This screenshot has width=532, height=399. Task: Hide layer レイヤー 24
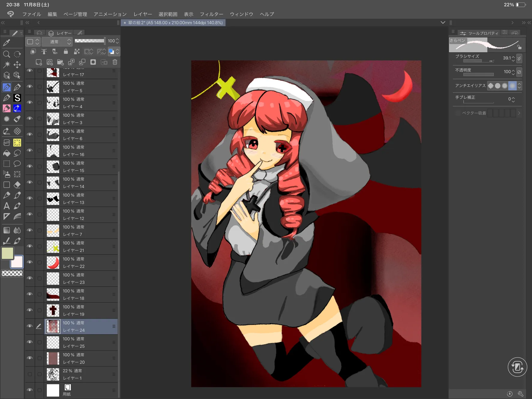pos(29,326)
